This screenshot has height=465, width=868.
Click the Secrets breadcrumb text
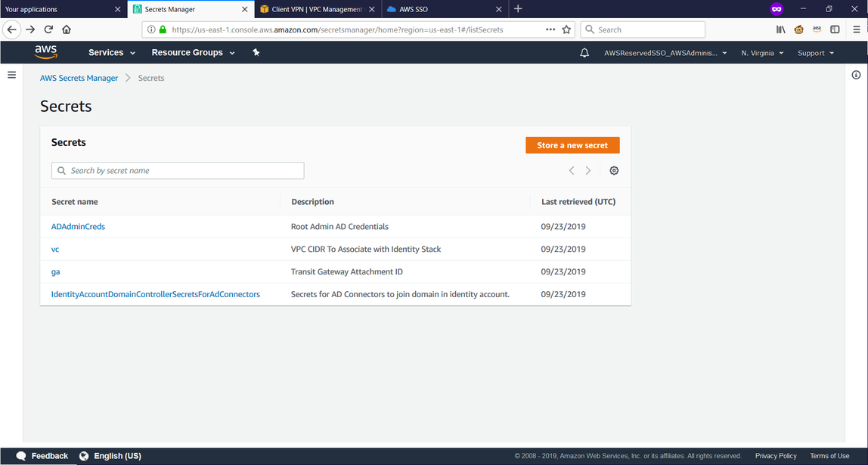151,78
